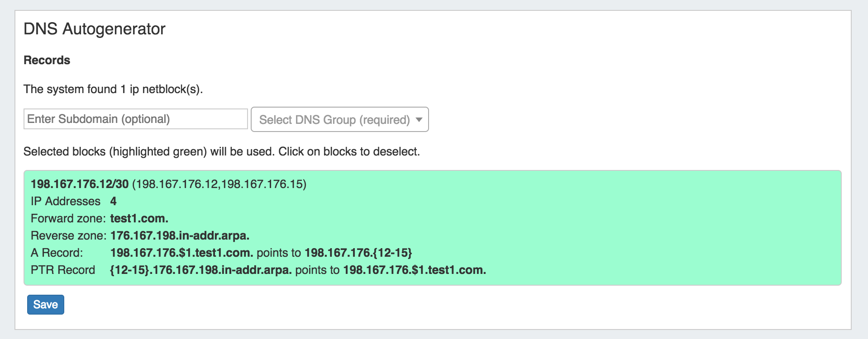This screenshot has width=868, height=339.
Task: Click the forward zone value test1.com.
Action: point(139,218)
